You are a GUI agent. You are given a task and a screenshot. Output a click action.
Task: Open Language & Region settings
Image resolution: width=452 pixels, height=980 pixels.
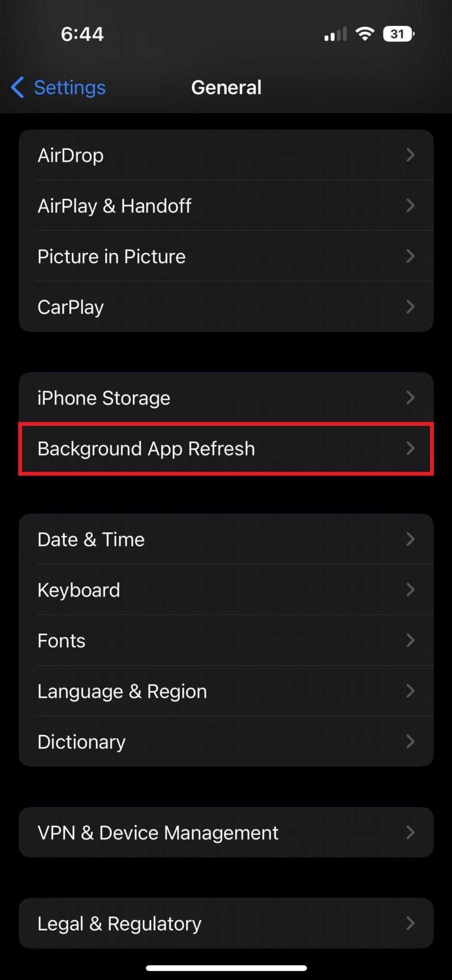[226, 691]
